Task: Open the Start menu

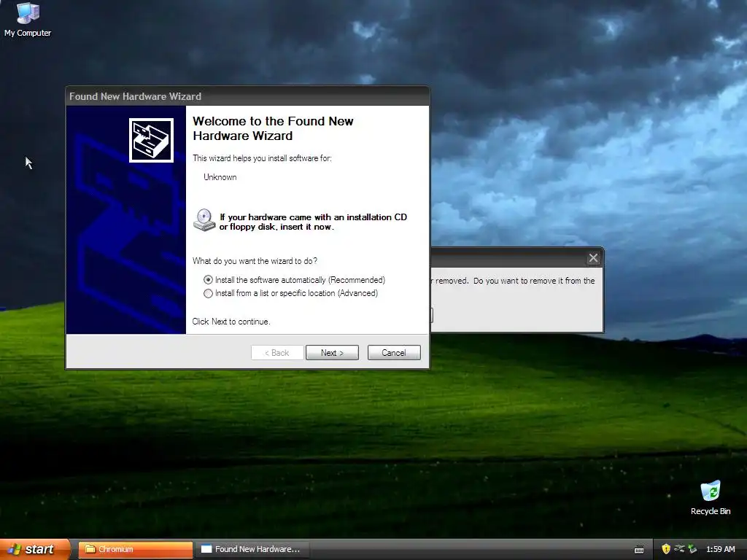Action: [35, 549]
